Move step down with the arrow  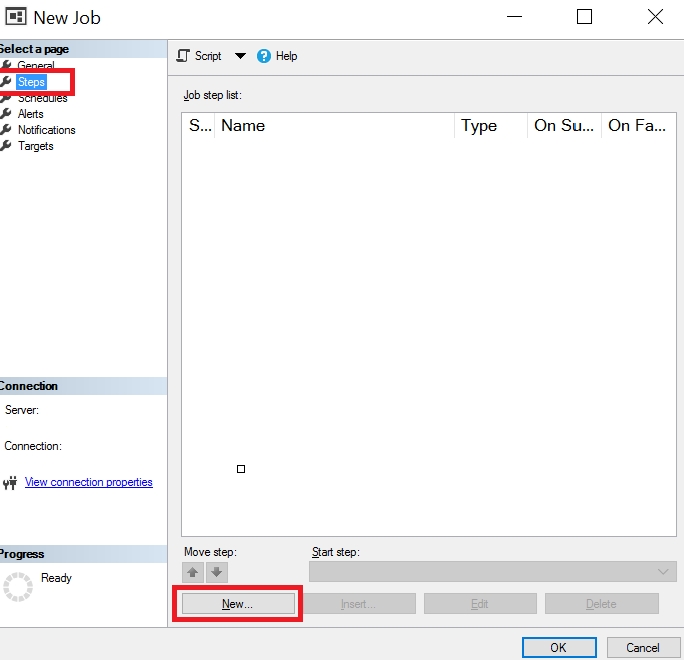(x=217, y=572)
